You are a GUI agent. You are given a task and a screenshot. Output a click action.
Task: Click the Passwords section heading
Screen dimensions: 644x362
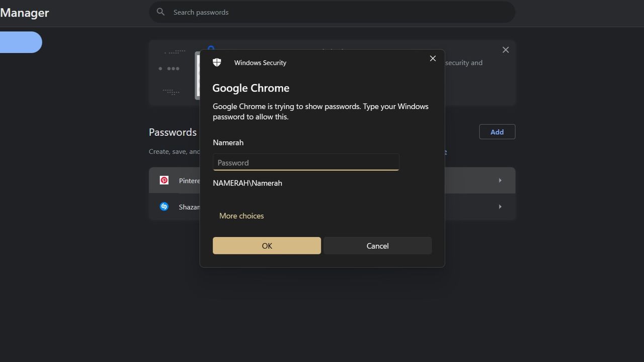(173, 132)
